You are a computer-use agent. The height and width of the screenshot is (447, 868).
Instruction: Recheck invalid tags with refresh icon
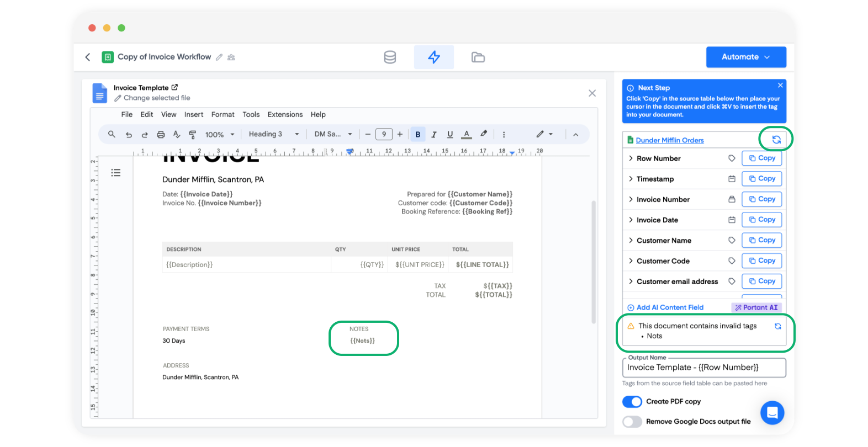[x=777, y=326]
